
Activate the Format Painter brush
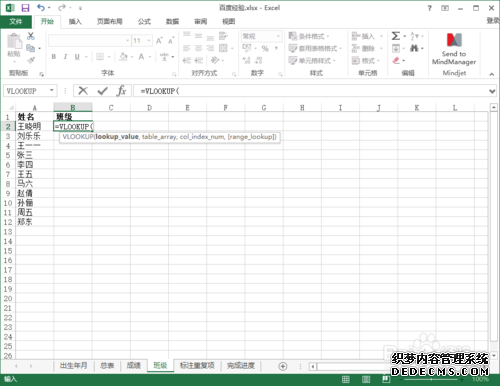click(31, 60)
